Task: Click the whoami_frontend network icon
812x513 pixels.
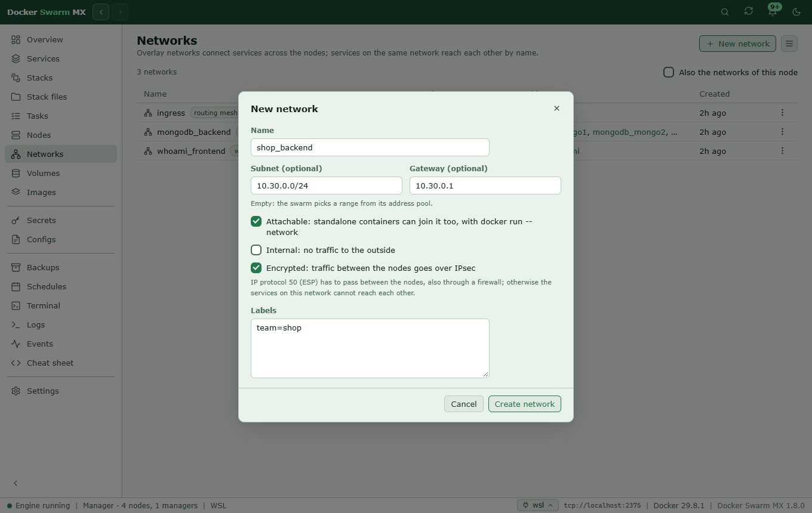Action: 148,151
